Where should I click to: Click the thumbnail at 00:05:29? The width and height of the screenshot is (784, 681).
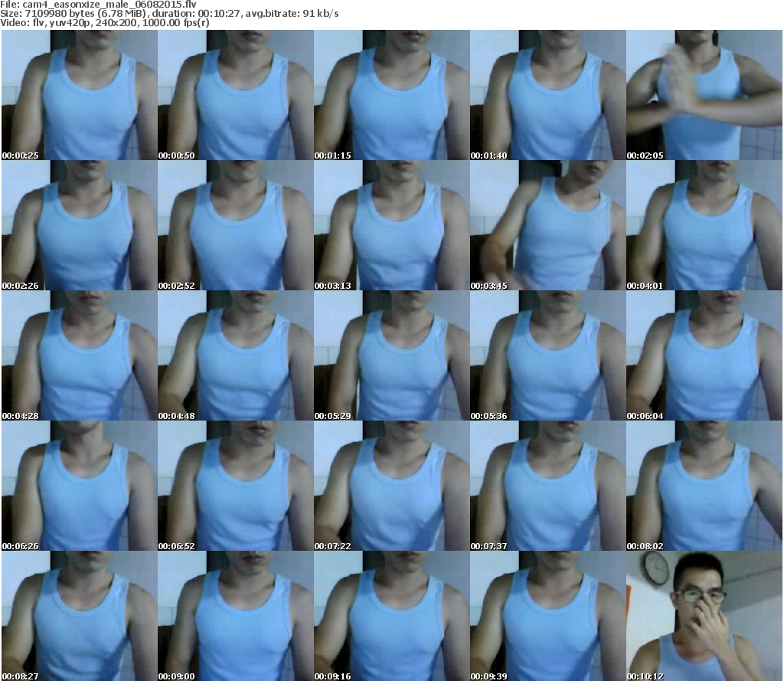(391, 355)
